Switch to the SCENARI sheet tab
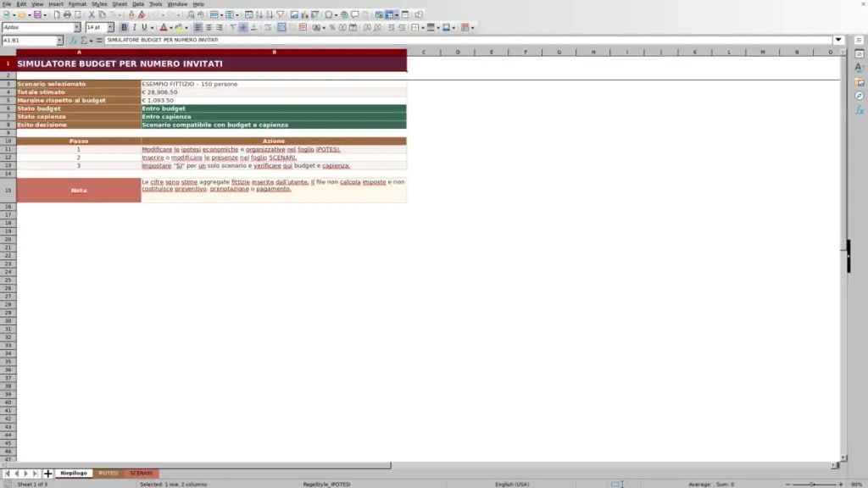The height and width of the screenshot is (488, 868). pyautogui.click(x=142, y=474)
